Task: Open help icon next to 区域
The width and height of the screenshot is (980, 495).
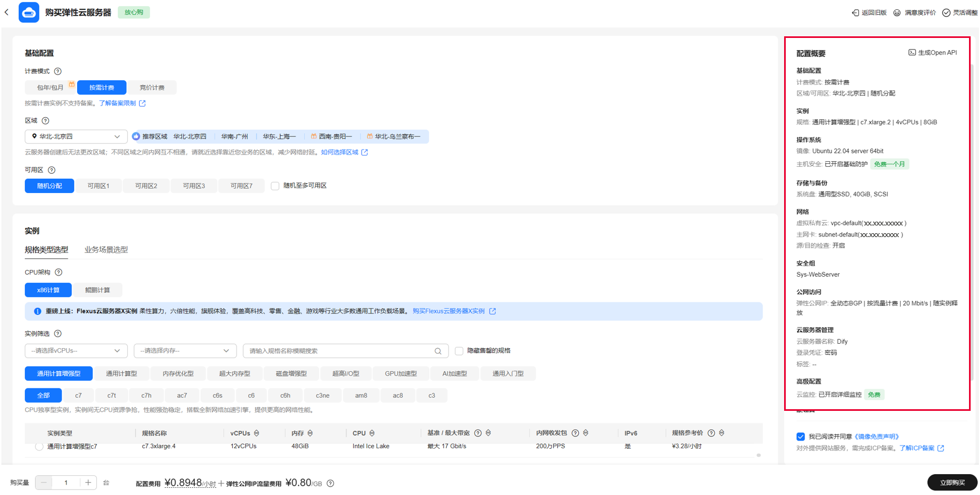Action: (46, 121)
